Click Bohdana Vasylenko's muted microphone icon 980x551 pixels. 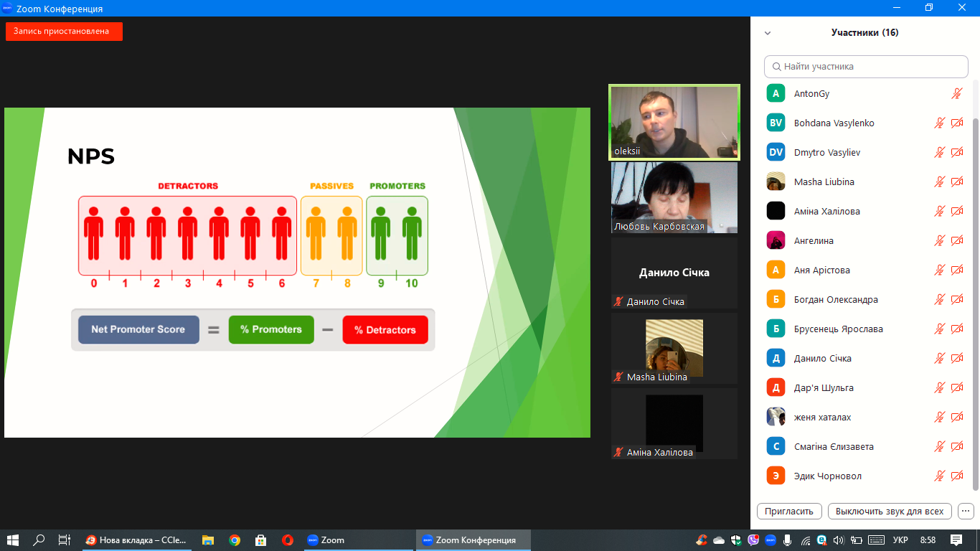point(939,123)
